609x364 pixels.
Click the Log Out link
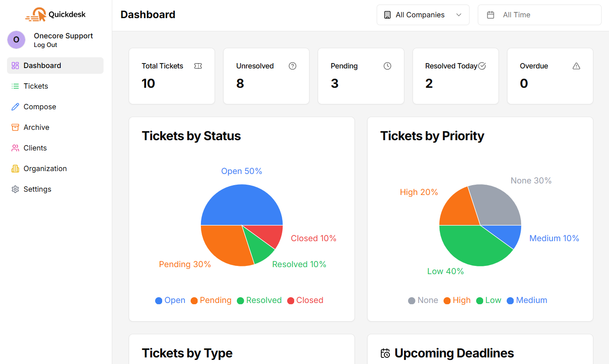click(45, 45)
